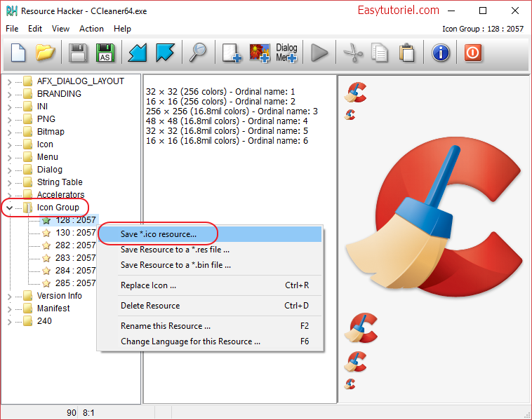Expand the BRANDING tree node
532x420 pixels.
pyautogui.click(x=10, y=95)
